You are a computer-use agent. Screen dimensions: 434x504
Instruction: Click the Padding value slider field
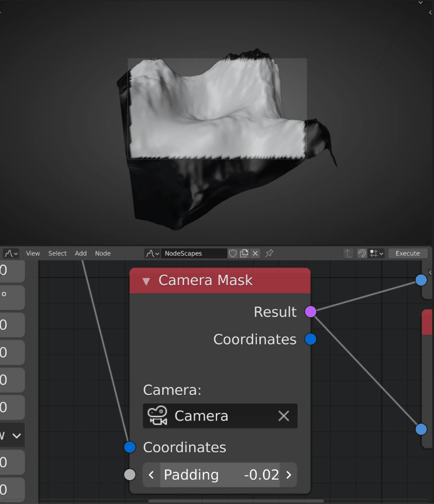220,475
